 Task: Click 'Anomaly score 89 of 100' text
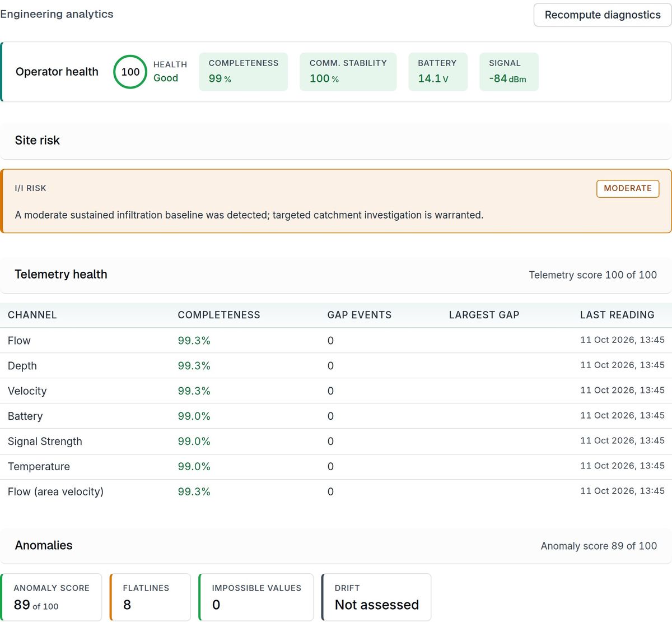[599, 546]
